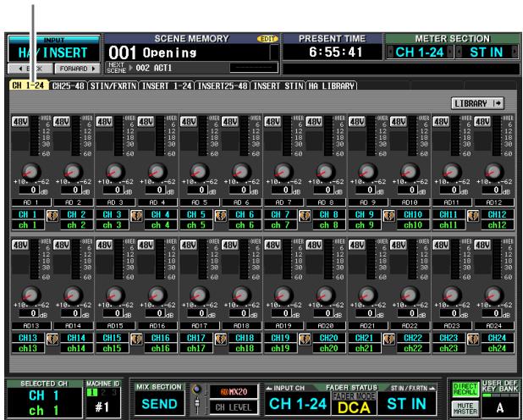Click pair heart icon between CH 9 and CH10
Screen dimensions: 523x420
click(388, 216)
